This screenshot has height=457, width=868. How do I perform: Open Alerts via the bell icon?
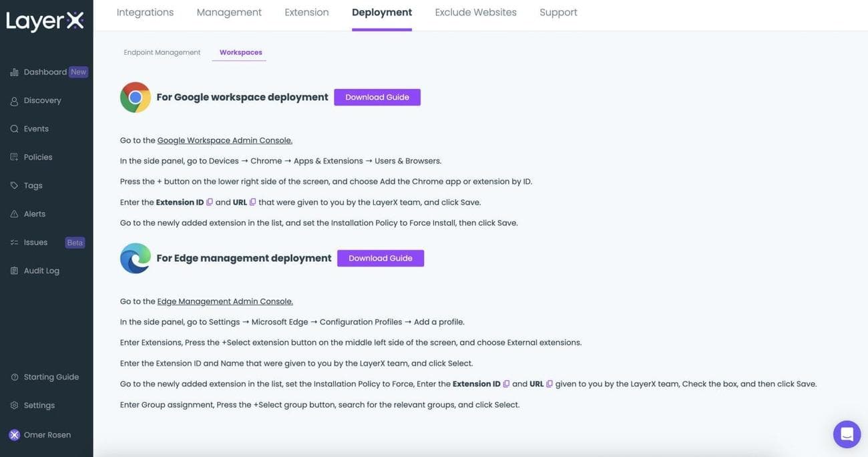14,214
